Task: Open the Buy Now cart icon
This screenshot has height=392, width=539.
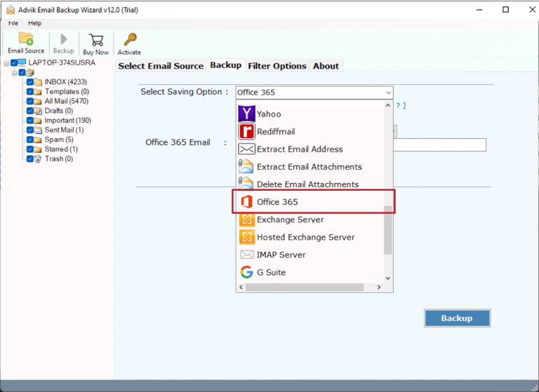Action: click(x=96, y=40)
